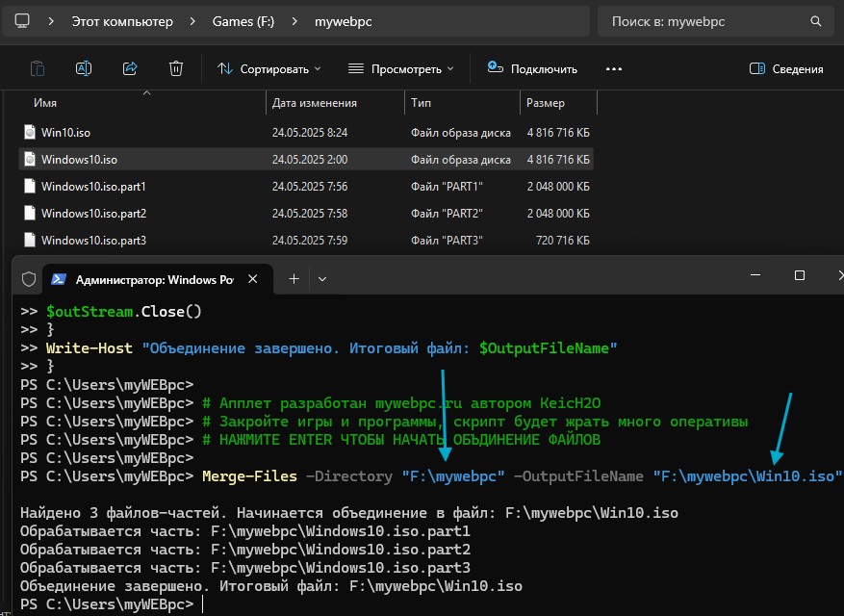The width and height of the screenshot is (844, 616).
Task: Click the shield icon in terminal title bar
Action: pos(29,279)
